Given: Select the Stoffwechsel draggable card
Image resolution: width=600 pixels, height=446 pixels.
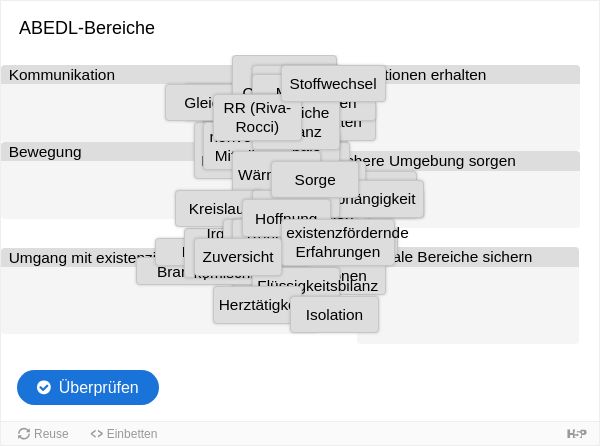Looking at the screenshot, I should [333, 84].
